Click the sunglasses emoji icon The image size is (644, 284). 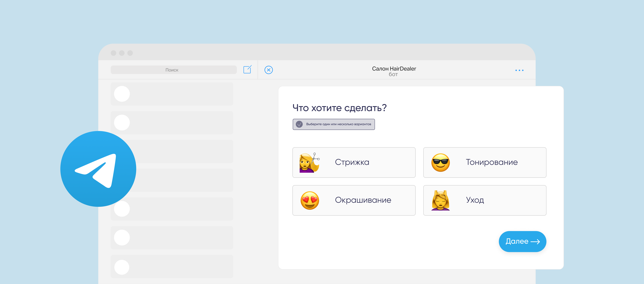pos(440,163)
